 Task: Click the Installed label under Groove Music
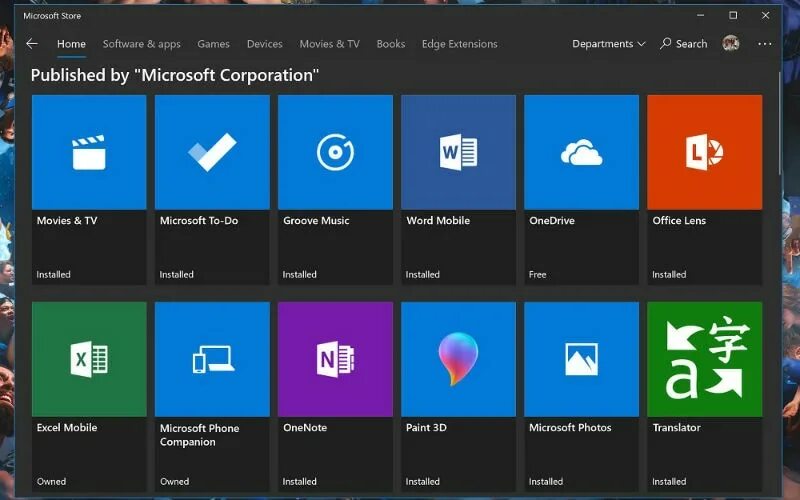click(x=299, y=274)
